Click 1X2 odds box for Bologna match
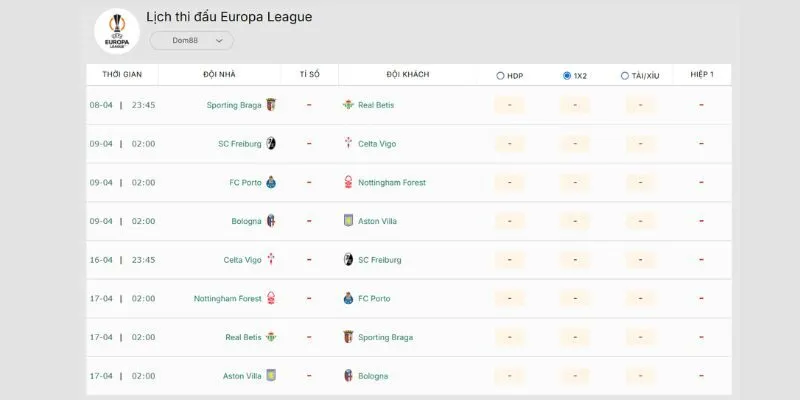 pos(575,221)
